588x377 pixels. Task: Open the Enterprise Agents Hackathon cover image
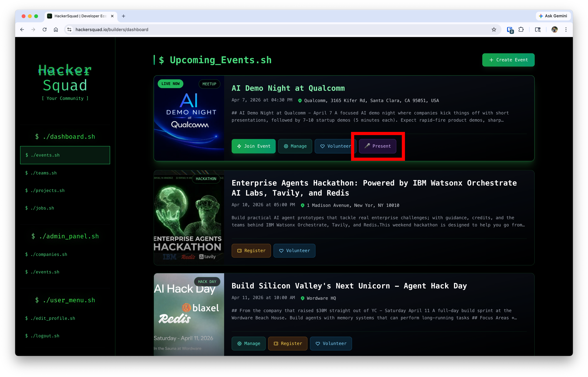click(189, 218)
